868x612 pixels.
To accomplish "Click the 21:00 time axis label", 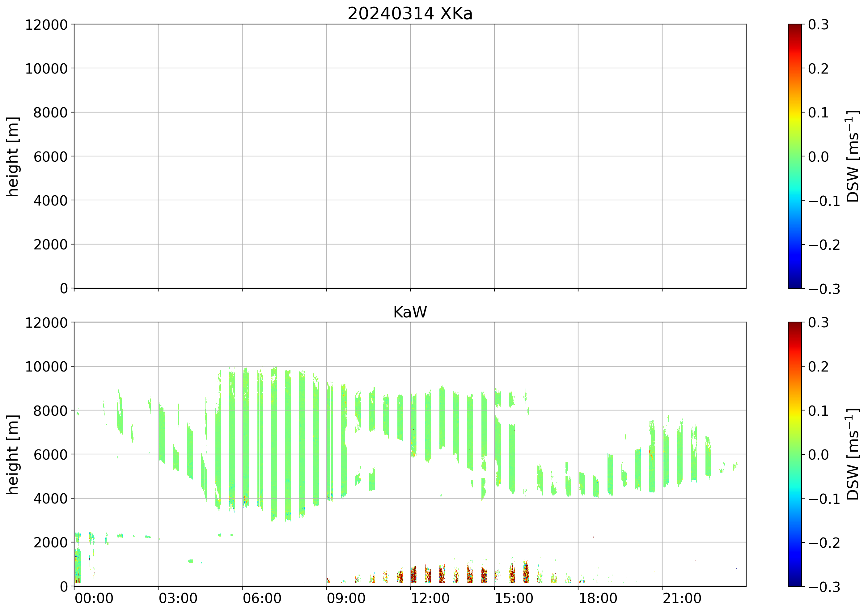I will coord(682,599).
